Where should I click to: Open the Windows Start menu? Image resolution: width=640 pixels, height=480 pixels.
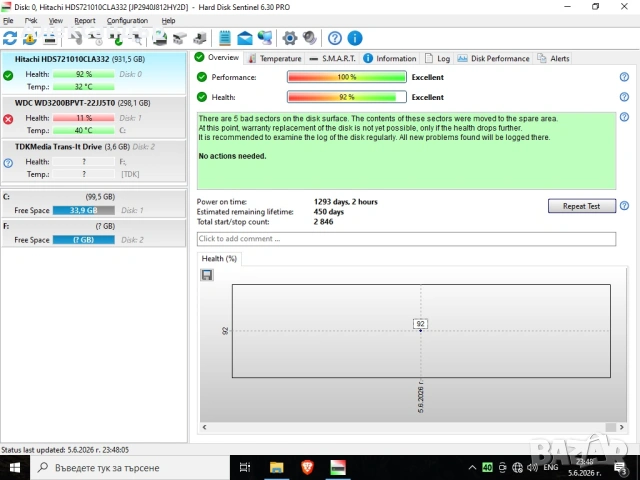click(x=15, y=468)
